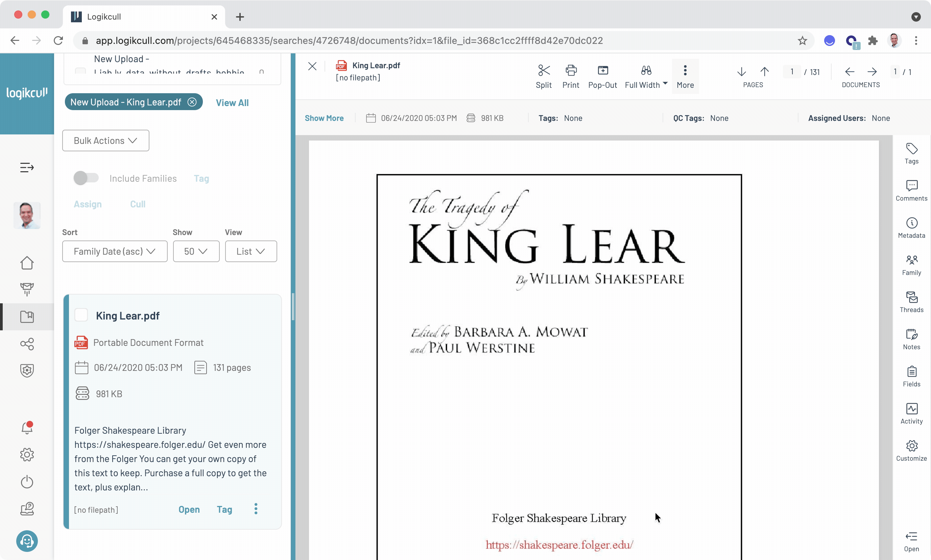This screenshot has height=560, width=931.
Task: Go to Home in left sidebar
Action: [27, 263]
